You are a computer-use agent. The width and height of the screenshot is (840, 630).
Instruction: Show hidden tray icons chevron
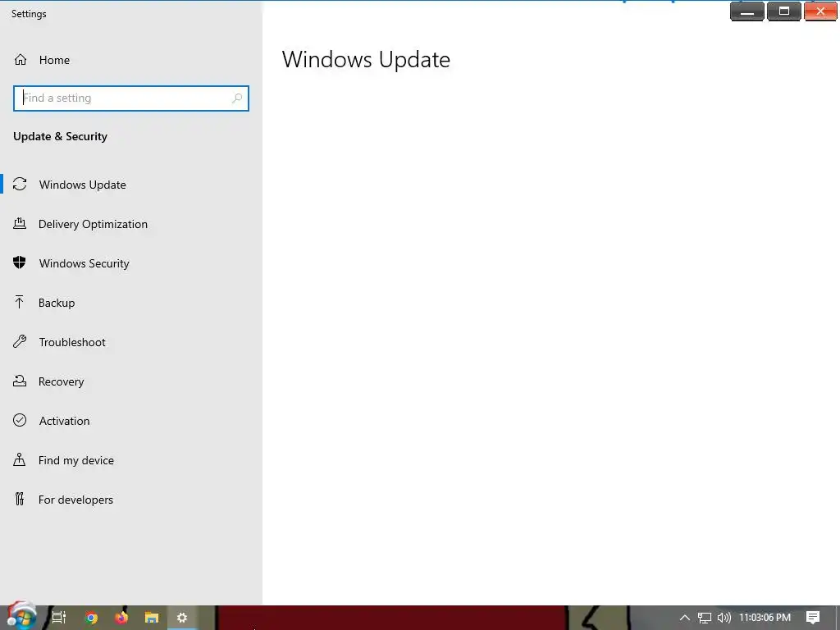[x=685, y=618]
